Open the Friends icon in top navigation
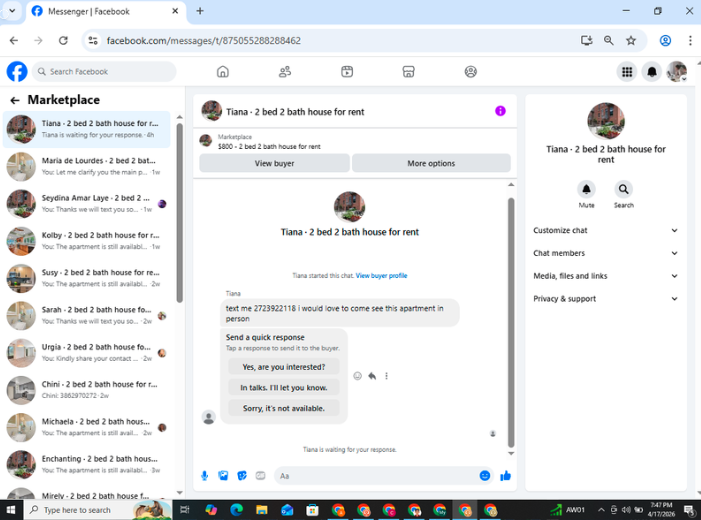This screenshot has width=701, height=520. click(x=285, y=72)
